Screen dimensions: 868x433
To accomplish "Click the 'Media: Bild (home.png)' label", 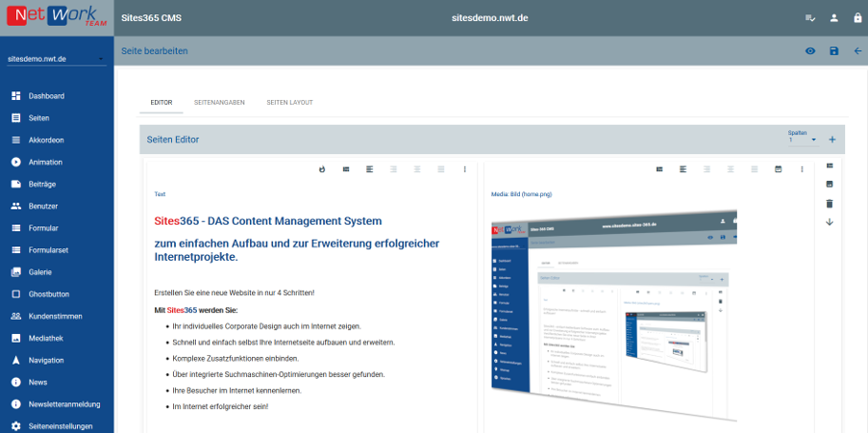I will 521,194.
